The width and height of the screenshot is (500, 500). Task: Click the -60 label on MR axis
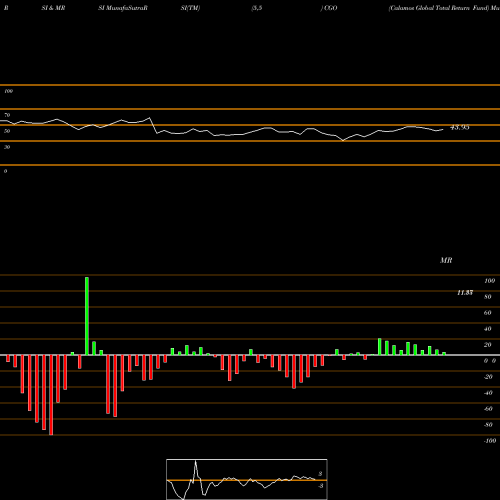click(488, 409)
